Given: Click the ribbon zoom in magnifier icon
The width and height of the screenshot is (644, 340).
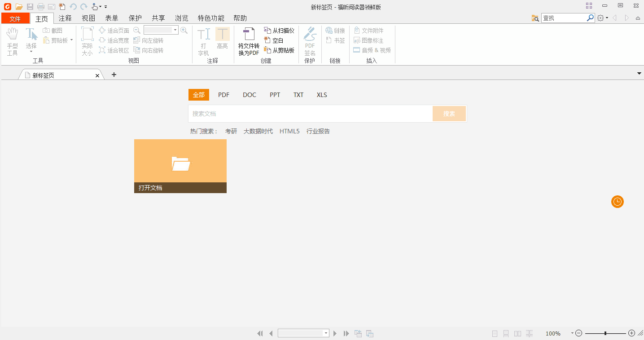Looking at the screenshot, I should (x=184, y=30).
